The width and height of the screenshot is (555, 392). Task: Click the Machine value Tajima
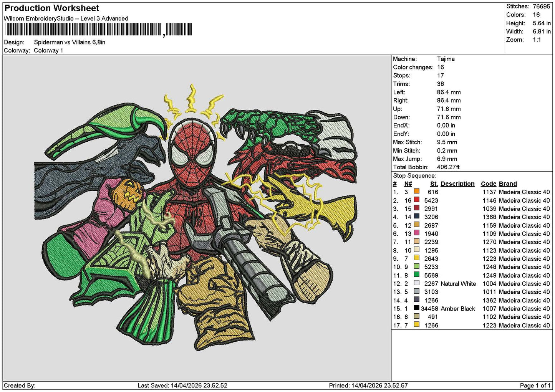446,59
